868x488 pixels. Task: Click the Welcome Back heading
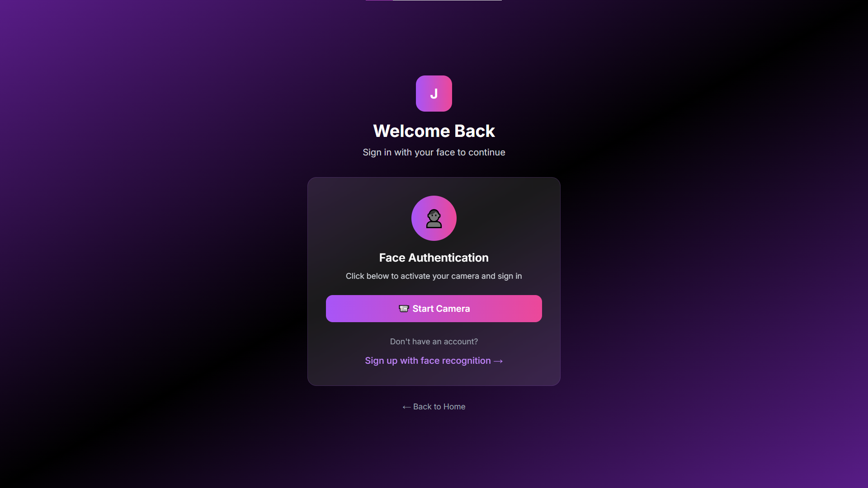pos(434,131)
